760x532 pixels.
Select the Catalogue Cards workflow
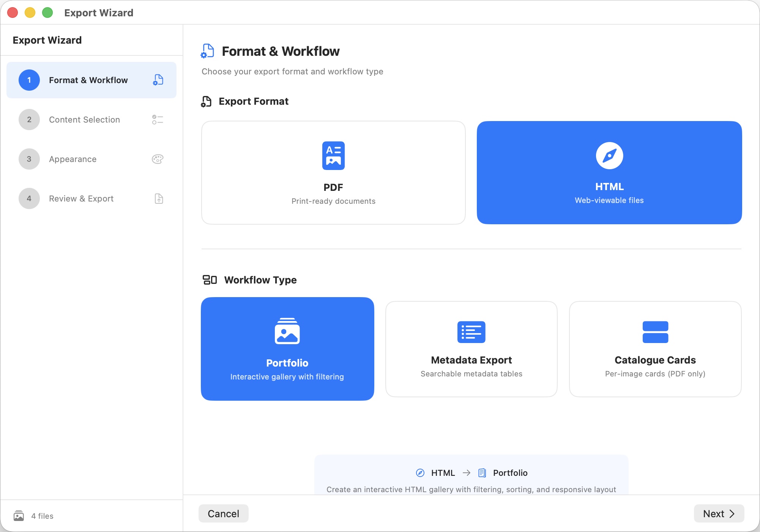pos(655,349)
